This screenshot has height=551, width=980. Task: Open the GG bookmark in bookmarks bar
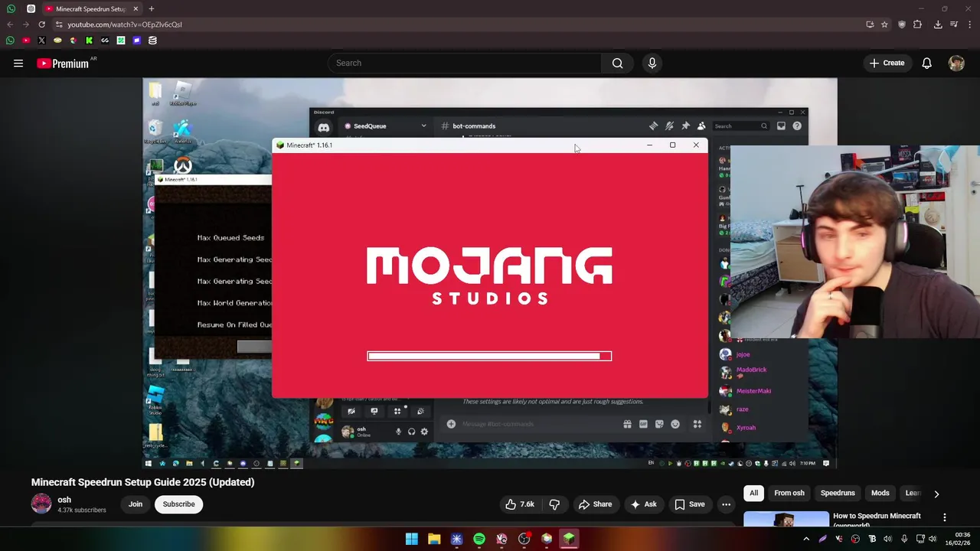tap(105, 41)
